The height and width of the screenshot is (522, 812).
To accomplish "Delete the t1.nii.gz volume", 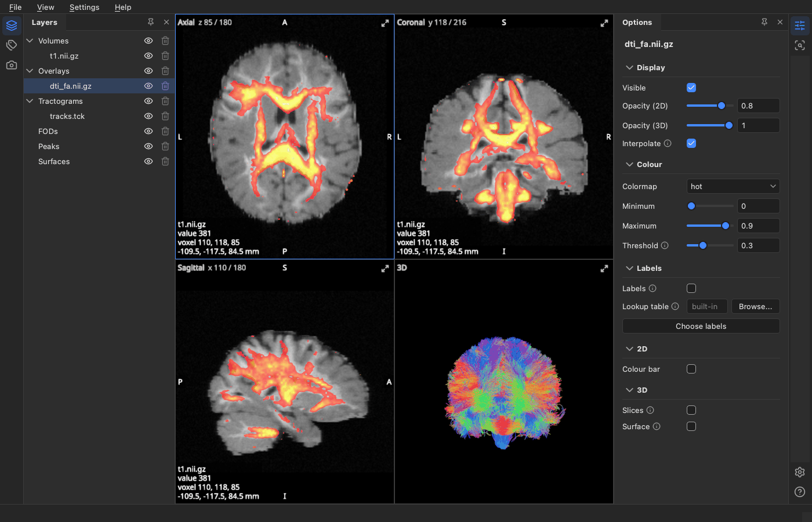I will (165, 56).
